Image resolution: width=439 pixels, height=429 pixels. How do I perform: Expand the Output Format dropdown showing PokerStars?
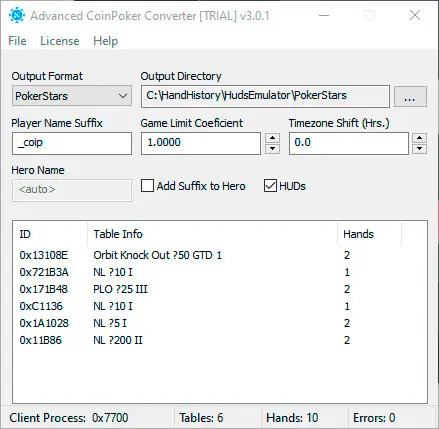[x=72, y=96]
